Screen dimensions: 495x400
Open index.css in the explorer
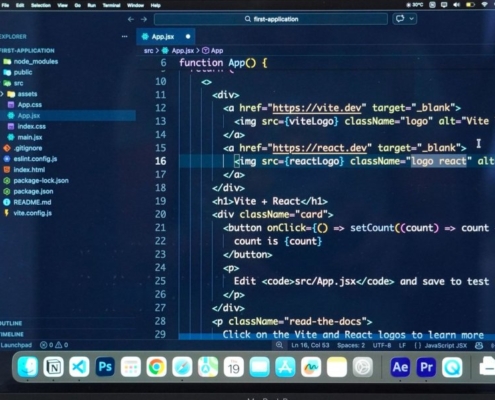tap(31, 126)
